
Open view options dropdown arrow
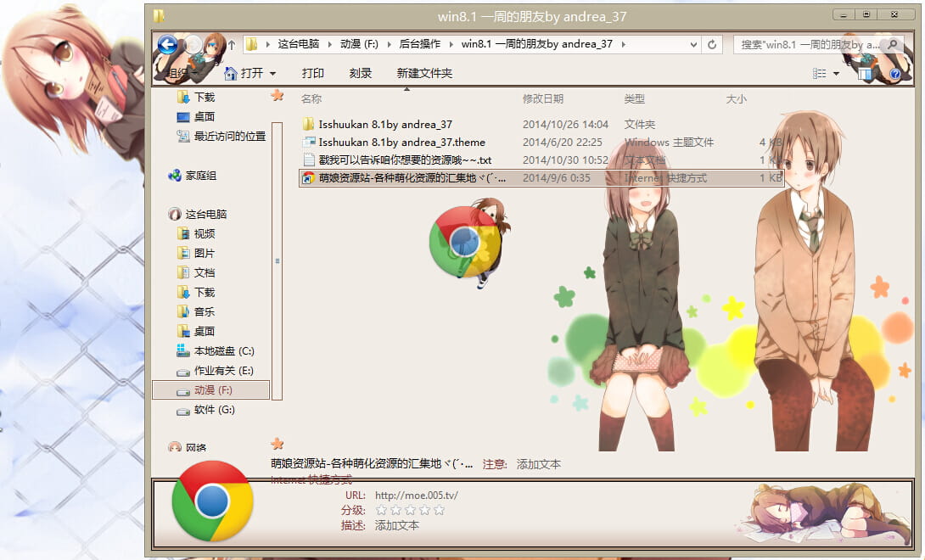click(836, 74)
